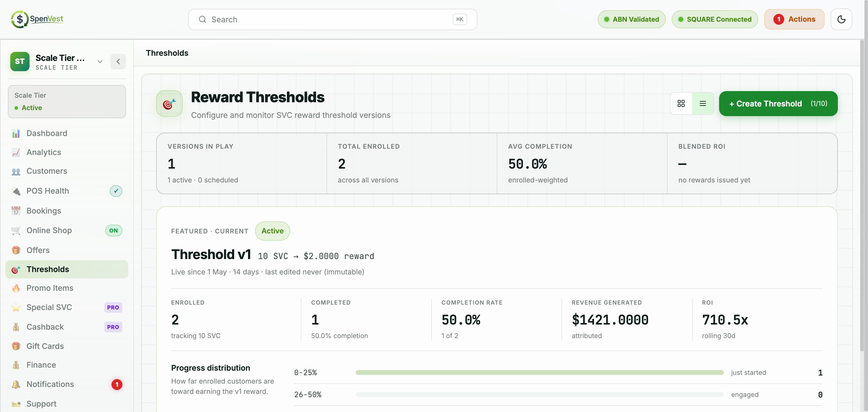
Task: Click the Thresholds breadcrumb heading
Action: coord(167,53)
